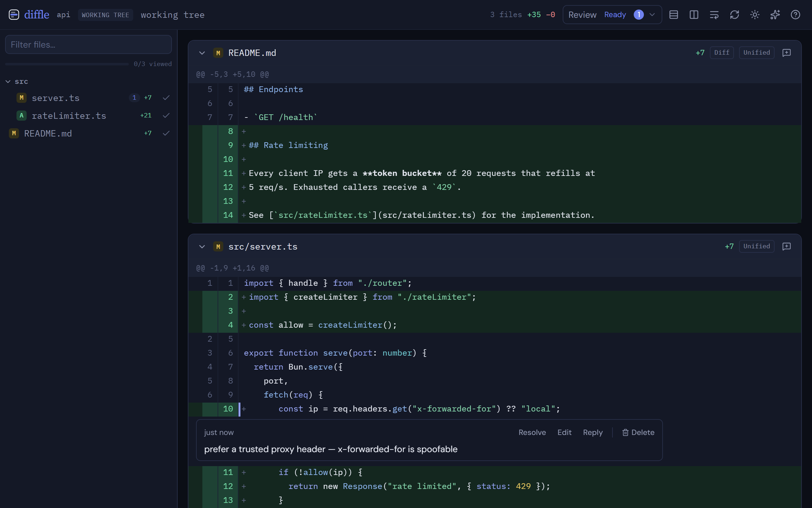Click the api repository name

tap(63, 15)
